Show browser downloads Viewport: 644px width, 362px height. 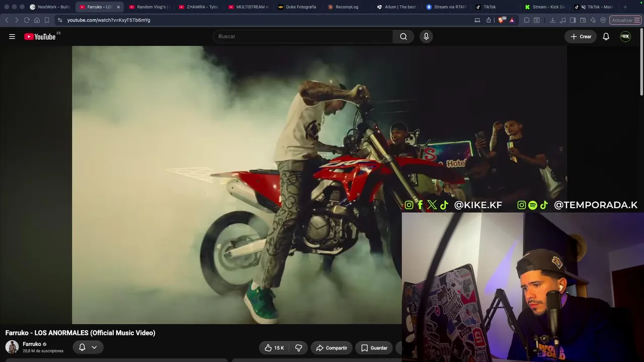(x=552, y=20)
